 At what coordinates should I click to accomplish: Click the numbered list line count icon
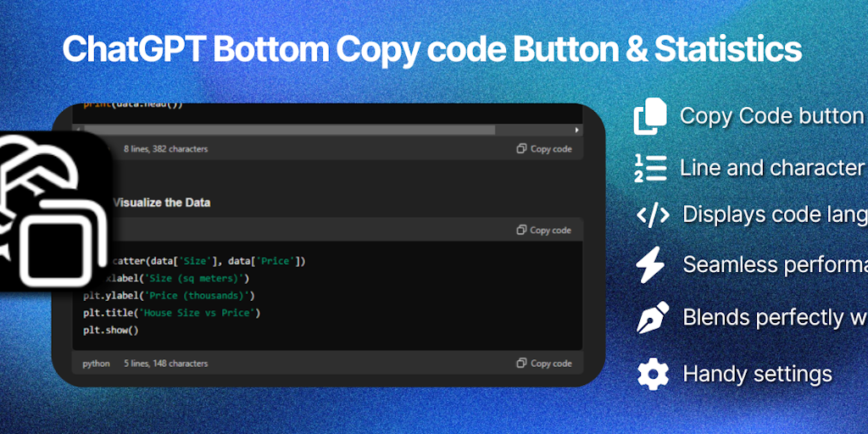[651, 168]
